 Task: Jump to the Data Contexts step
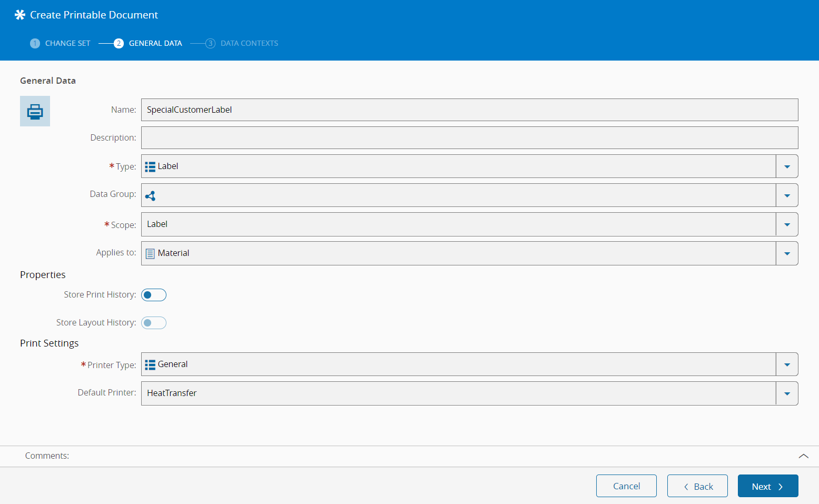tap(249, 43)
